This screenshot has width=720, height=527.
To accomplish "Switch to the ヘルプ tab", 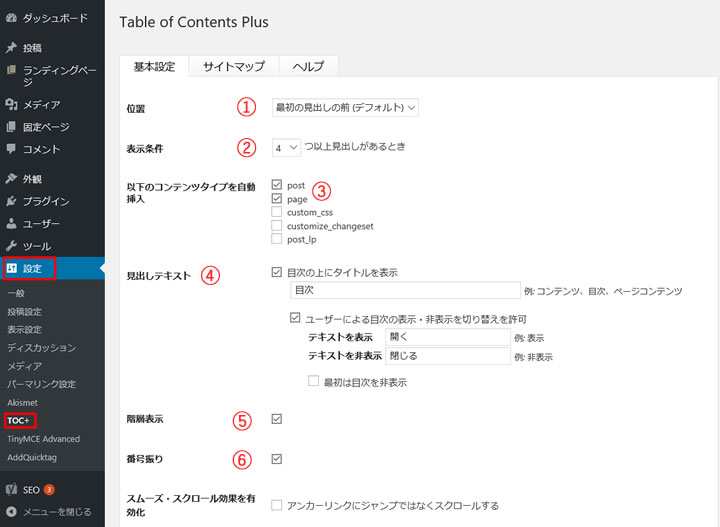I will click(309, 67).
